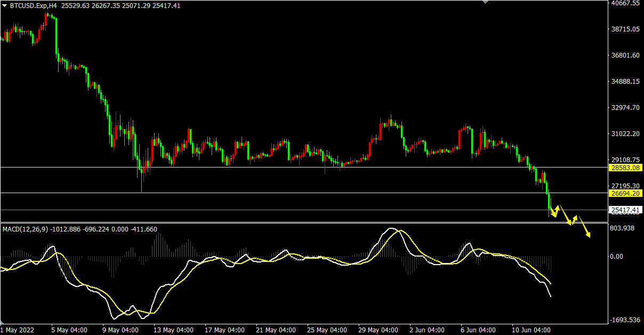Click the 34888.15 price scale label

coord(625,82)
